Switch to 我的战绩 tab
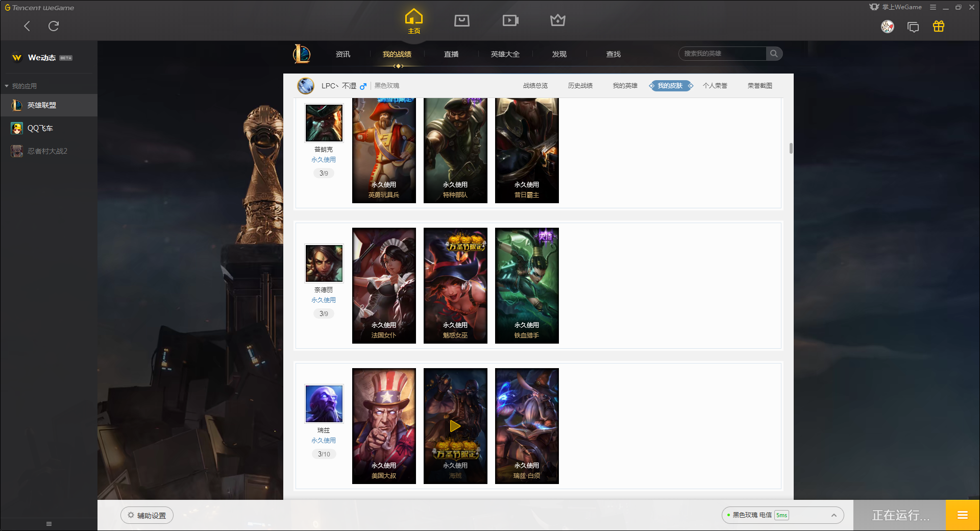The image size is (980, 531). 397,54
